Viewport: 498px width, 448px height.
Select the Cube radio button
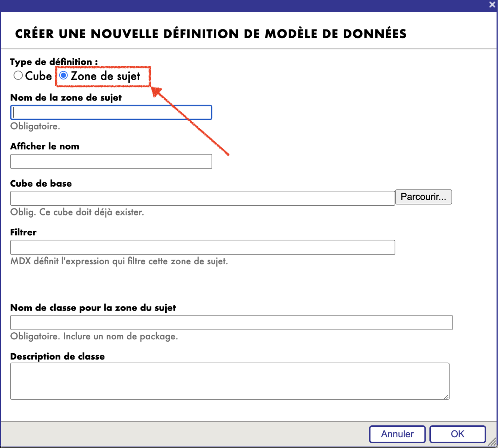[x=18, y=75]
